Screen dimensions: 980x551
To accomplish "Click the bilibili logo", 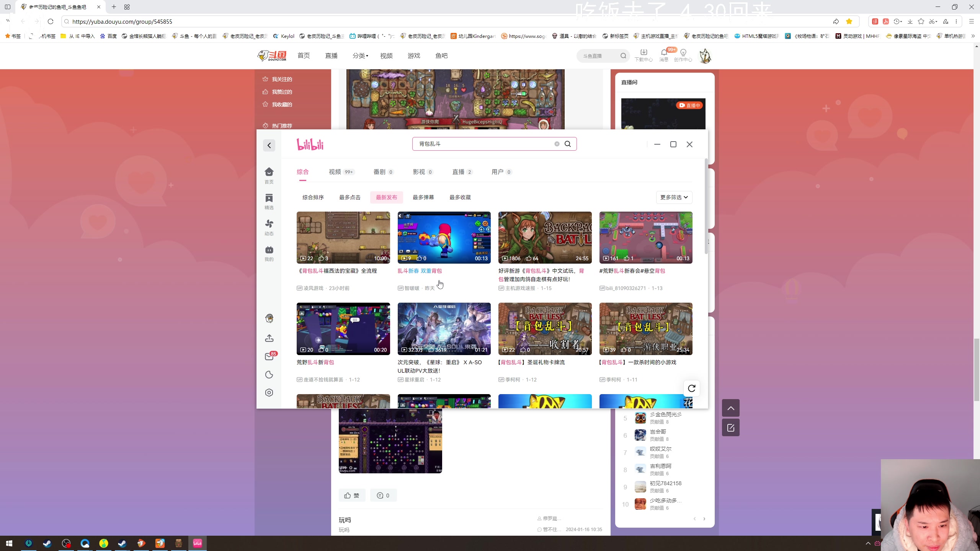I will tap(310, 144).
